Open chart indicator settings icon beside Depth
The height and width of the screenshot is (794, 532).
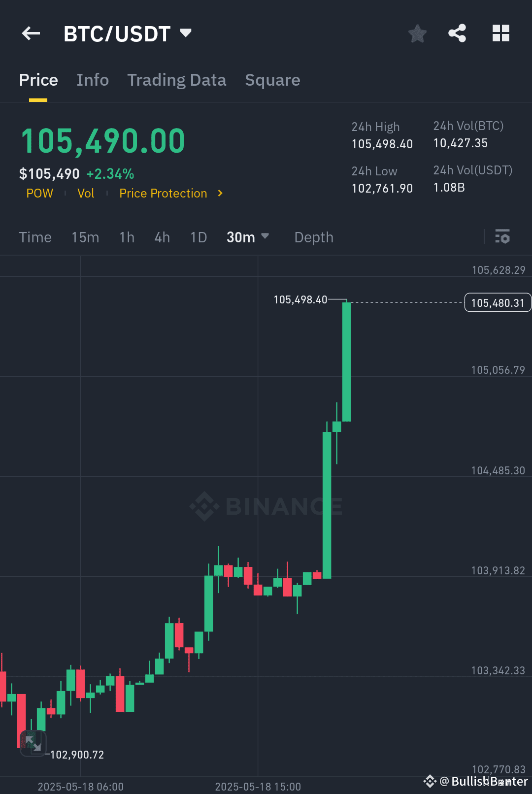(502, 237)
